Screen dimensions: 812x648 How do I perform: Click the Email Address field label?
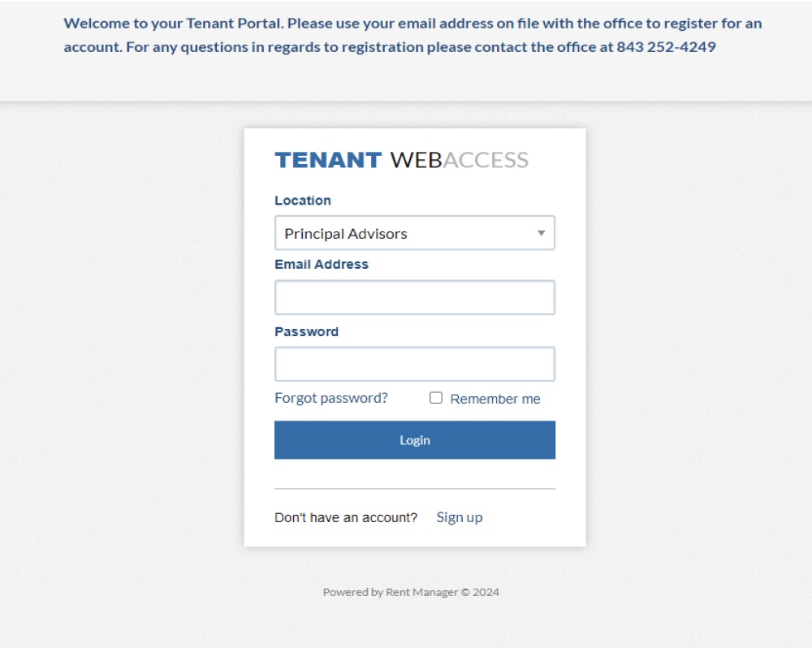point(322,265)
